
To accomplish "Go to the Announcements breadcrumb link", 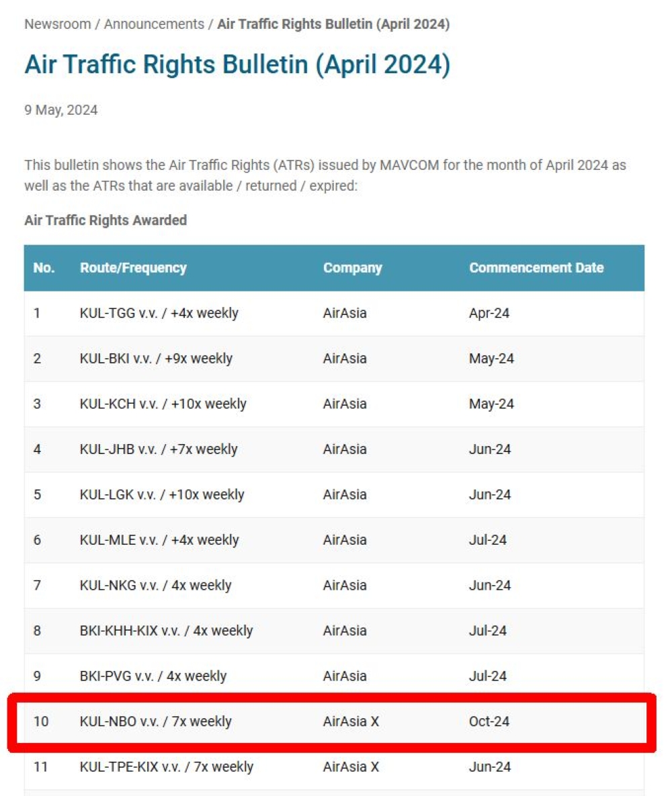I will point(154,24).
